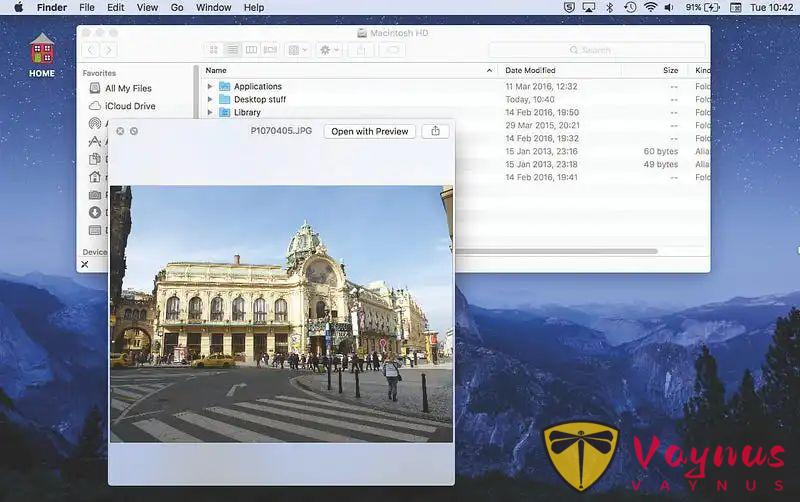
Task: Click the Share icon in Quick Look
Action: point(435,131)
